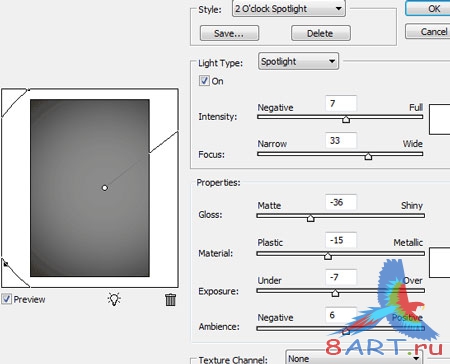The height and width of the screenshot is (364, 450).
Task: Click the light color swatch beside Intensity
Action: [x=439, y=119]
